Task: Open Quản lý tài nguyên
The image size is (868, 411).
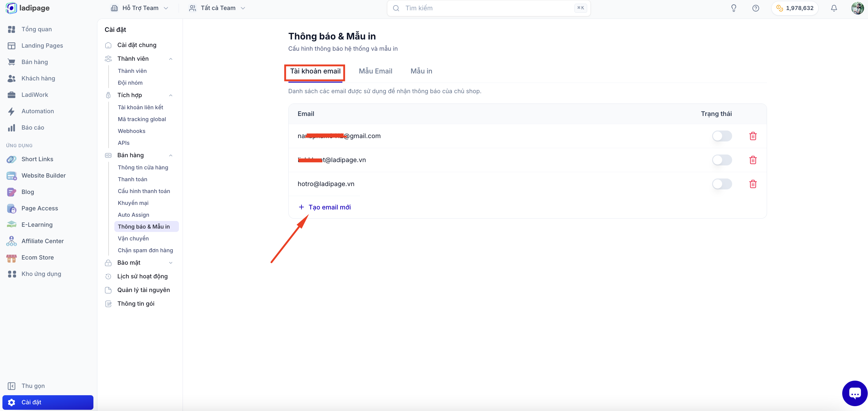Action: coord(143,290)
